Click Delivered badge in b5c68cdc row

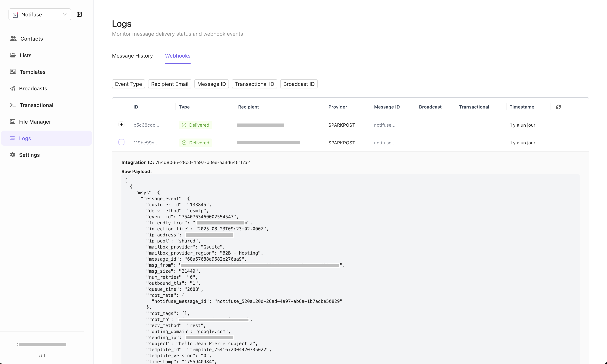(196, 125)
